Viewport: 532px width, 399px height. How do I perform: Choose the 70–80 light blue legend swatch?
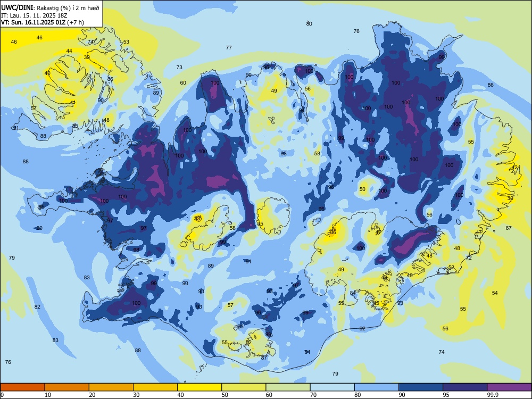(332, 387)
